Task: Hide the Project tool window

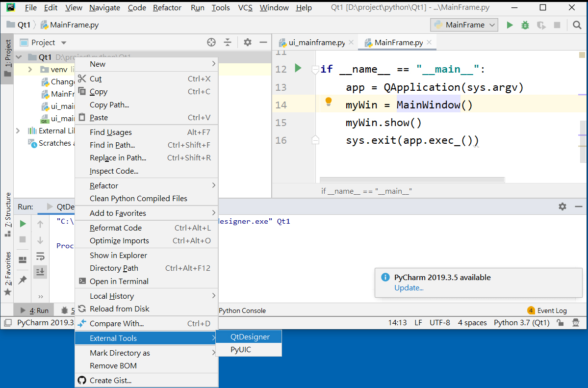Action: (x=263, y=42)
